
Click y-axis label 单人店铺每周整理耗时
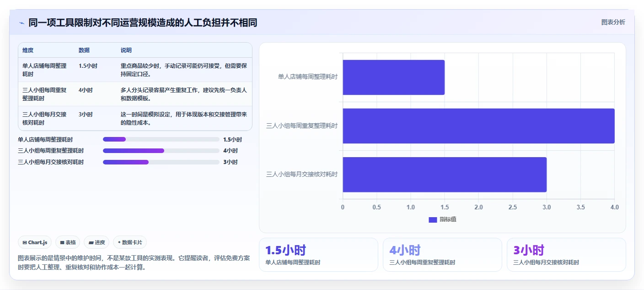(x=308, y=77)
